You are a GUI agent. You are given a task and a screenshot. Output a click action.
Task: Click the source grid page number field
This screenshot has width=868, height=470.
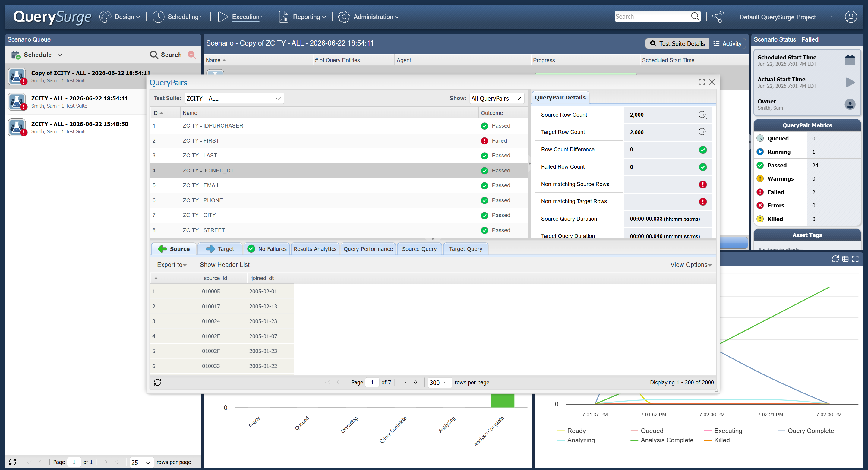[x=372, y=382]
